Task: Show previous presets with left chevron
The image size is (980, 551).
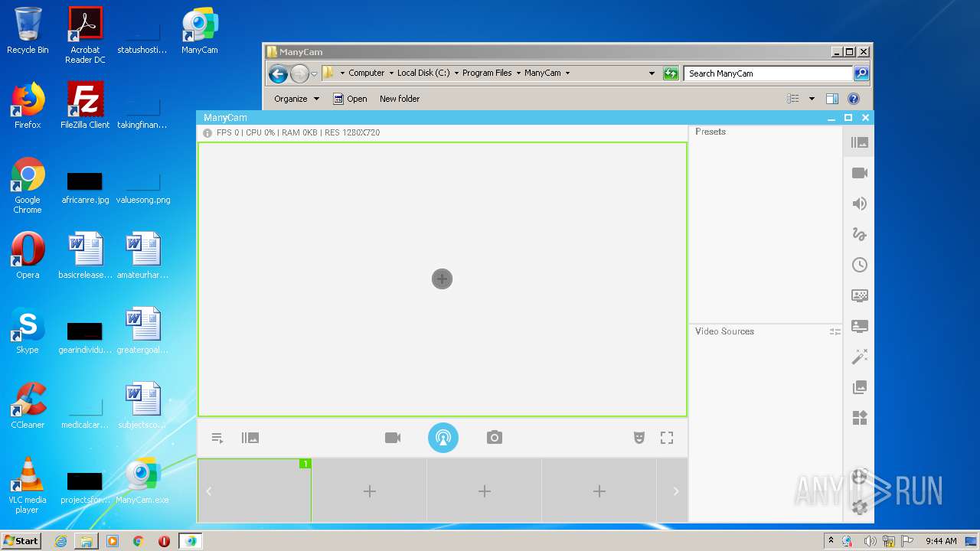Action: (209, 491)
